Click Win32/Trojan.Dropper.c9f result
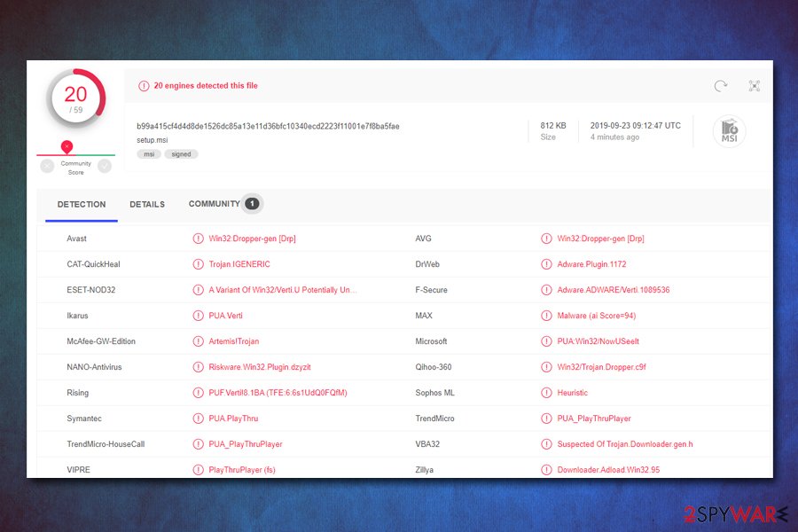Image resolution: width=798 pixels, height=532 pixels. (x=601, y=367)
